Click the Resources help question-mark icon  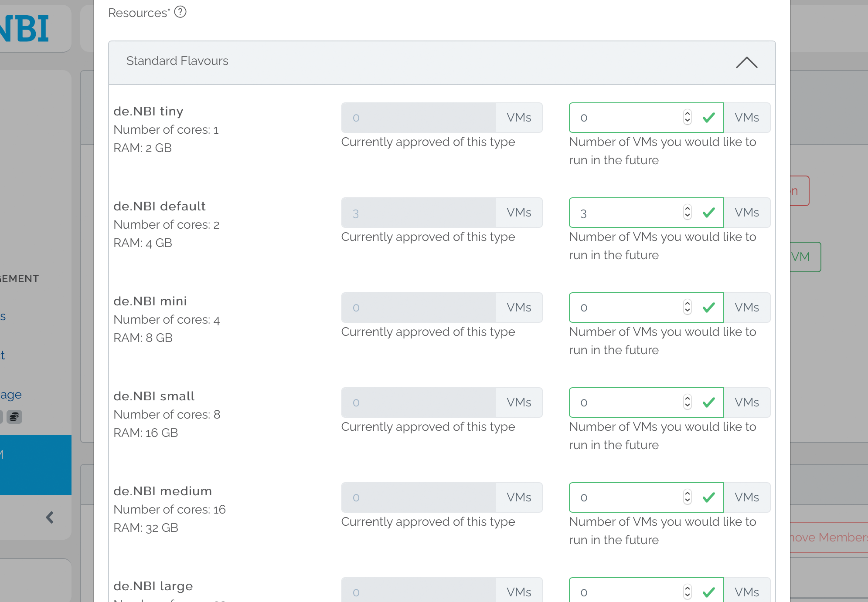point(180,12)
